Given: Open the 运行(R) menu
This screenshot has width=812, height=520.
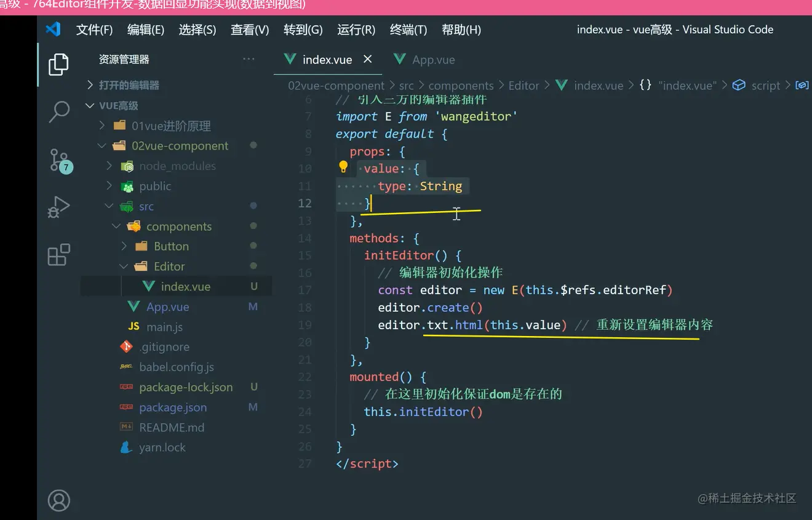Looking at the screenshot, I should pyautogui.click(x=356, y=30).
